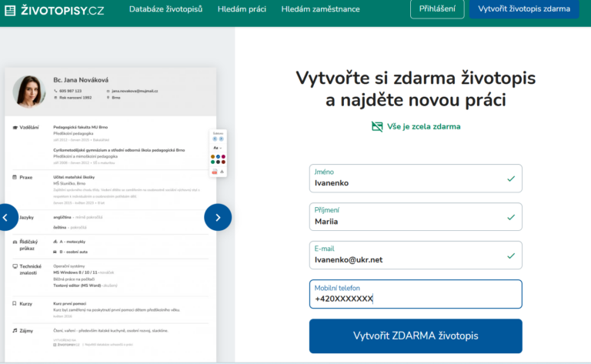This screenshot has width=591, height=364.
Task: Click the green checkmark in the Jméno field
Action: (510, 179)
